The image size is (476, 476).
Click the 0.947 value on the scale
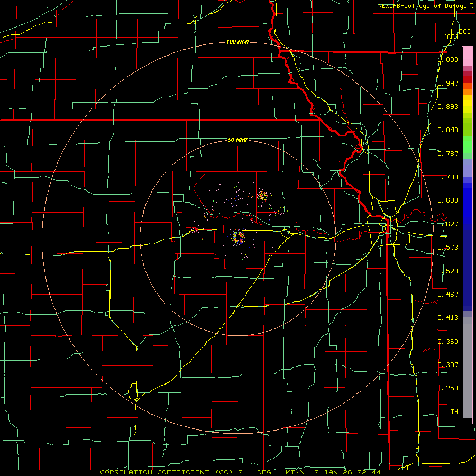click(x=448, y=83)
